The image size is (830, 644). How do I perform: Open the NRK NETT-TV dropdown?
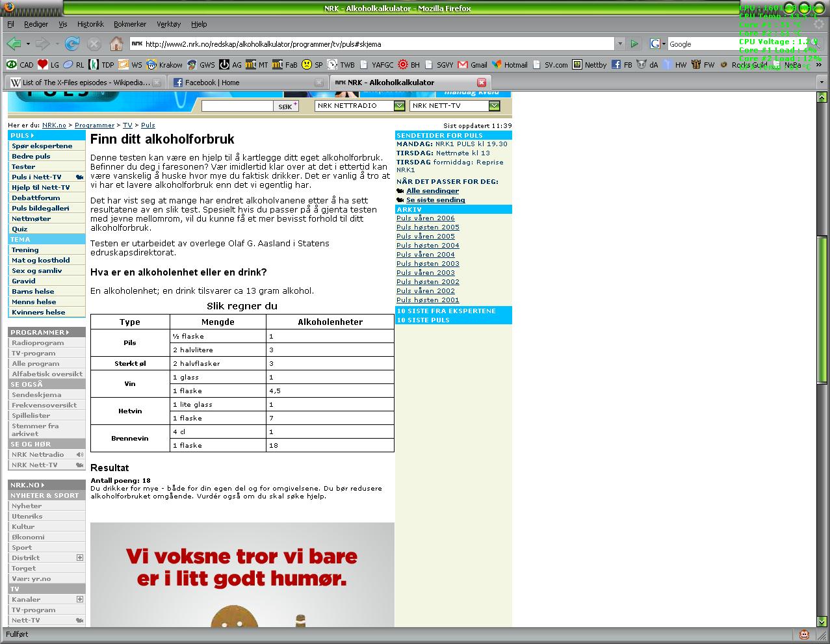point(494,106)
